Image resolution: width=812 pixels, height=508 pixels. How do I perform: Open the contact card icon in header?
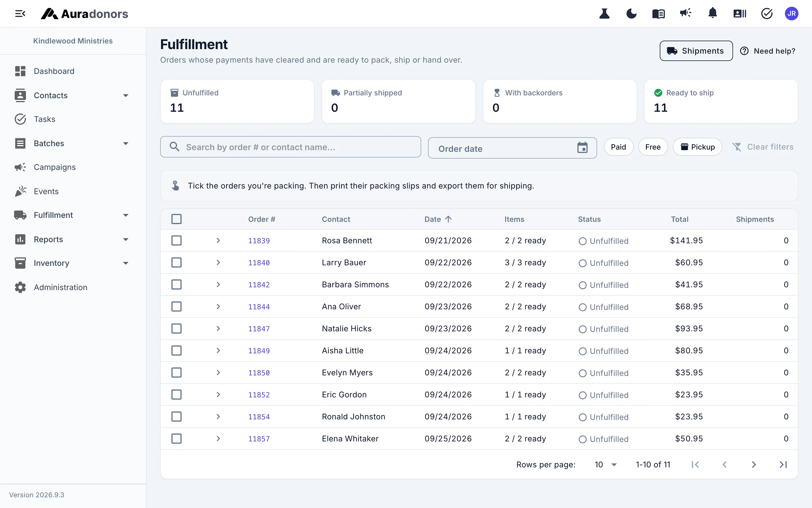pos(740,14)
